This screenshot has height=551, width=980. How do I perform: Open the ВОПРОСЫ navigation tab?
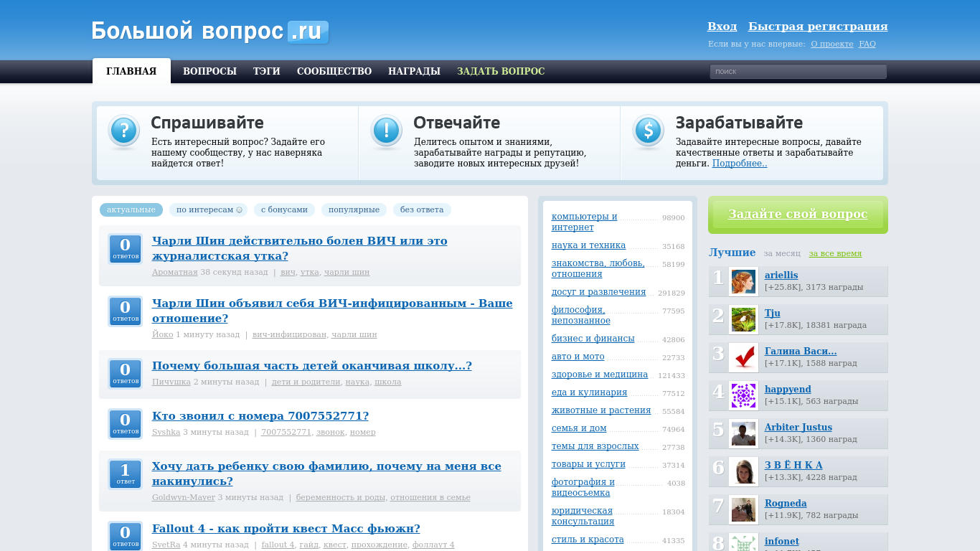(x=209, y=71)
